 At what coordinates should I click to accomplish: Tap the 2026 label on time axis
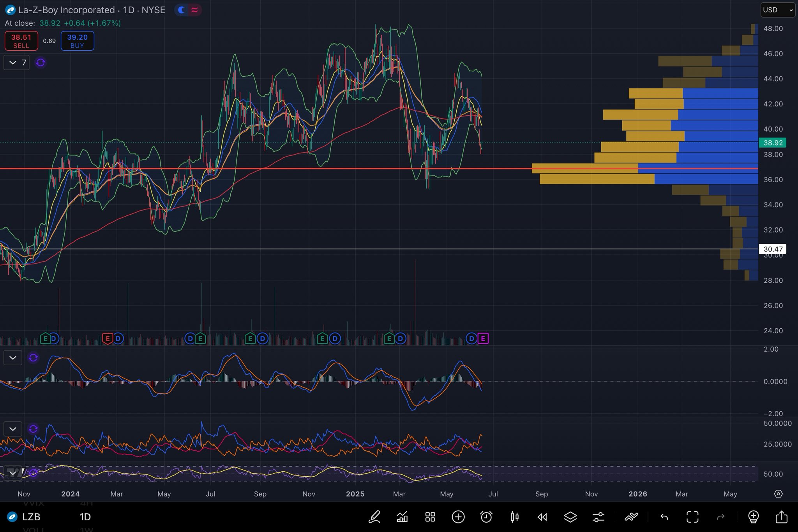638,494
